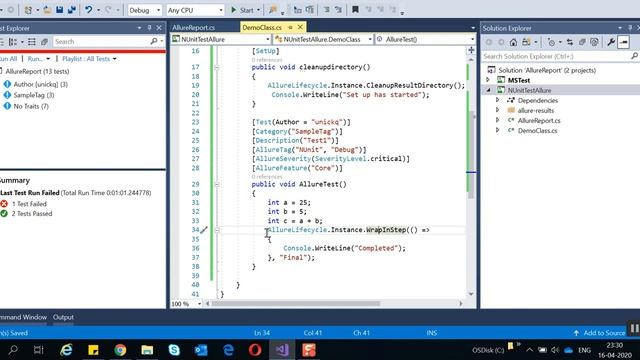Collapse the cleanupdirectory method outline

pos(217,67)
